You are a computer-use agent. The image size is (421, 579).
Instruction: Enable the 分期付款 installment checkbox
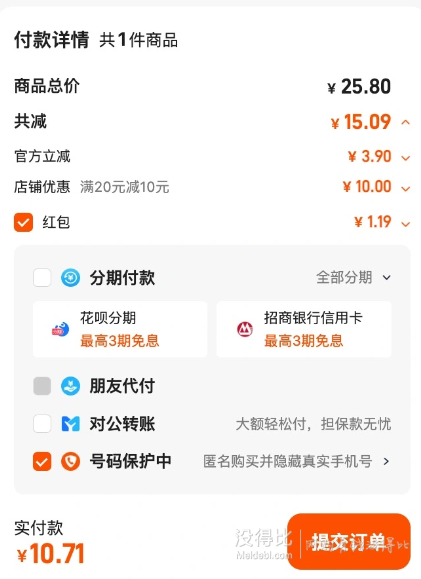pyautogui.click(x=42, y=277)
